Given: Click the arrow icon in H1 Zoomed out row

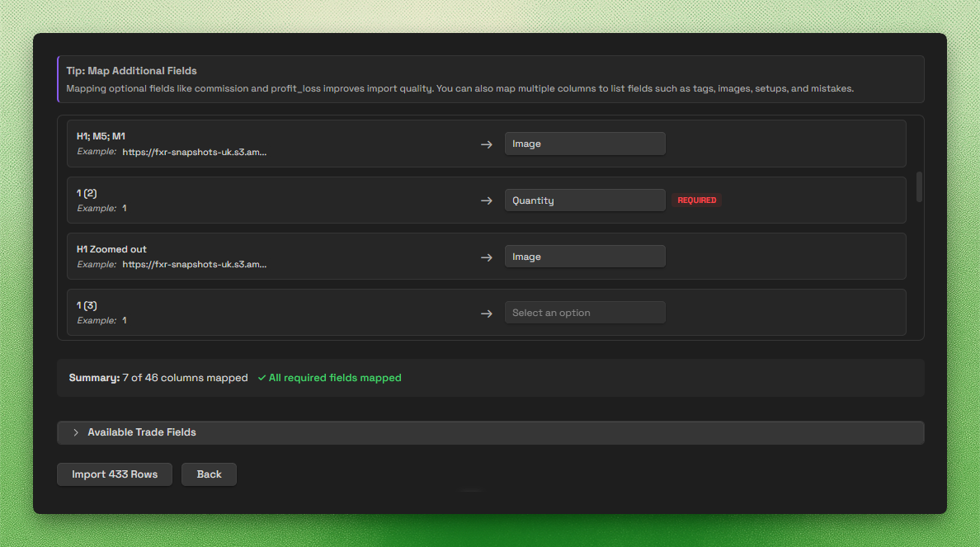Looking at the screenshot, I should [x=486, y=257].
